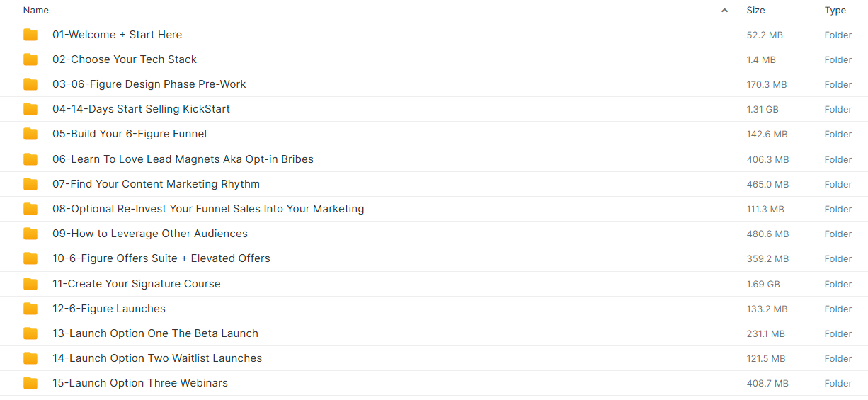Click the folder icon next to 12-6-Figure Launches

point(30,309)
